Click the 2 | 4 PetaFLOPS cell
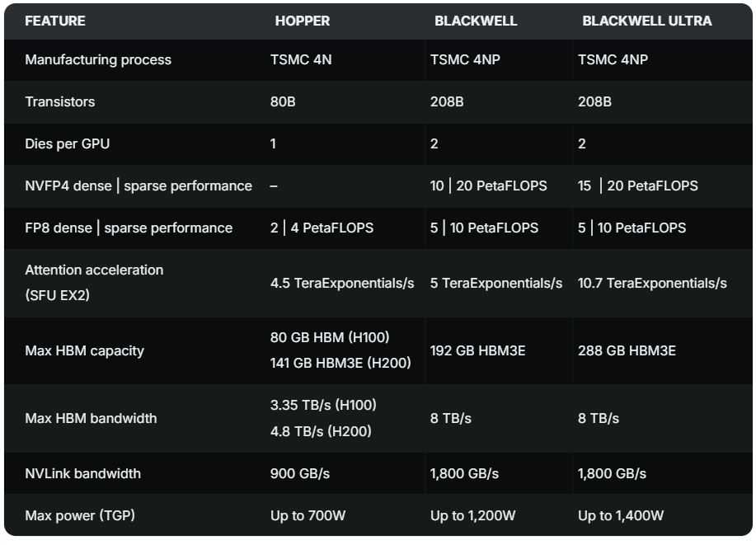This screenshot has width=756, height=545. click(322, 228)
